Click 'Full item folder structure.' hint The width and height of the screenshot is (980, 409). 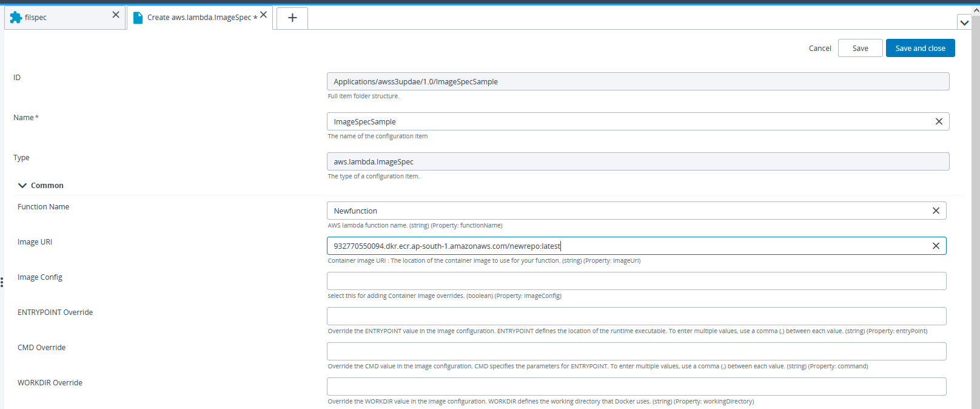(x=363, y=96)
